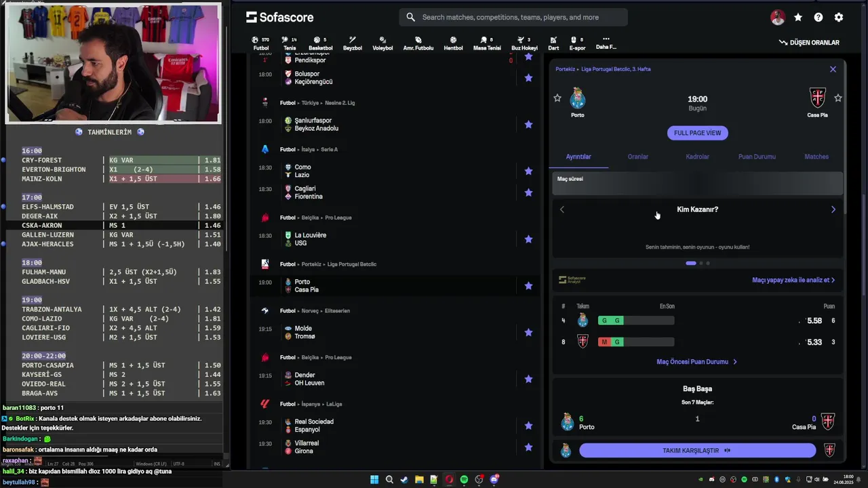Favorite the Porto team in the panel
Viewport: 868px width, 488px height.
(557, 98)
